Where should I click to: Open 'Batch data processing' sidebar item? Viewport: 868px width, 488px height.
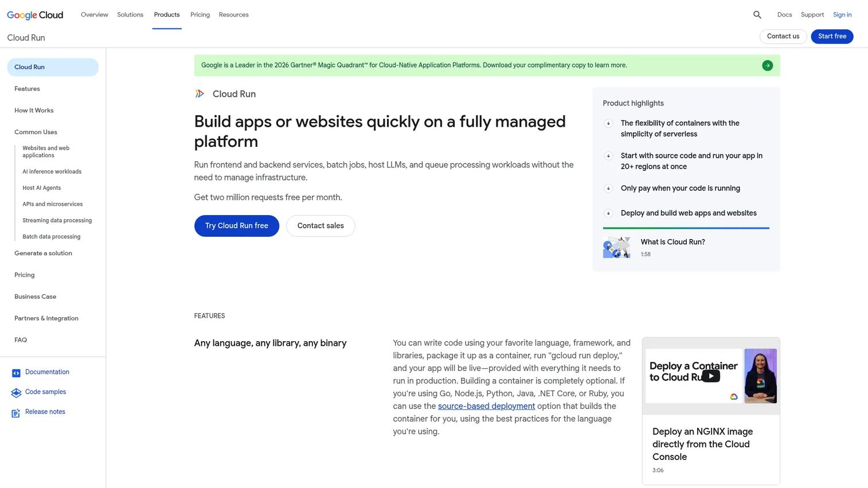tap(51, 237)
